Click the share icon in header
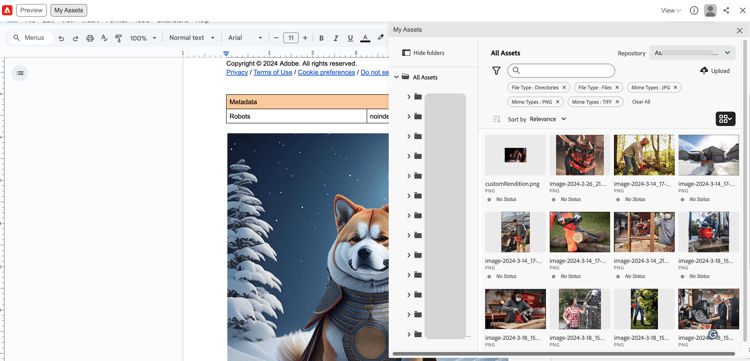 point(726,11)
